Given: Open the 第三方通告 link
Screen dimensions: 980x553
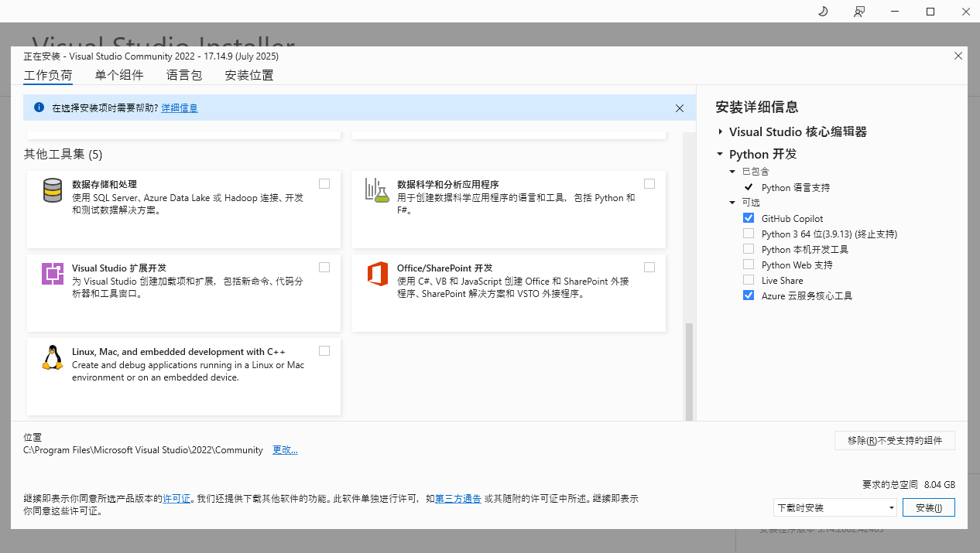Looking at the screenshot, I should point(458,499).
